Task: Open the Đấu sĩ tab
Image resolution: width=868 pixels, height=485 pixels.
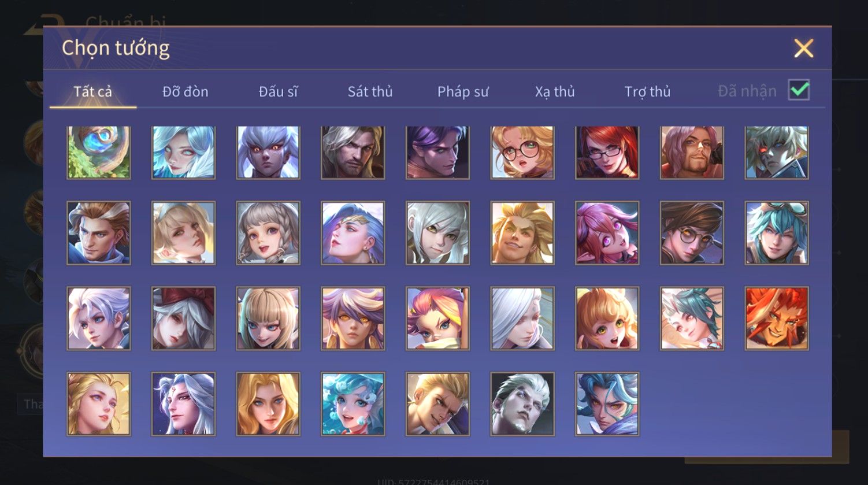Action: click(278, 91)
